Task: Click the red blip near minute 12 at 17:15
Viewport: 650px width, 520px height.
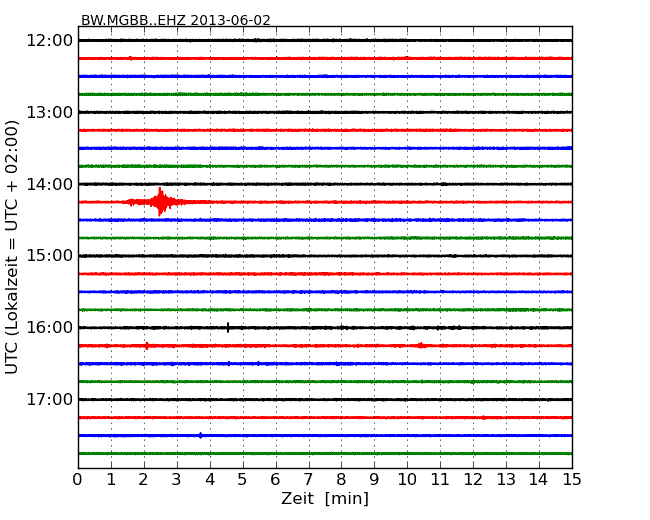Action: (x=483, y=418)
